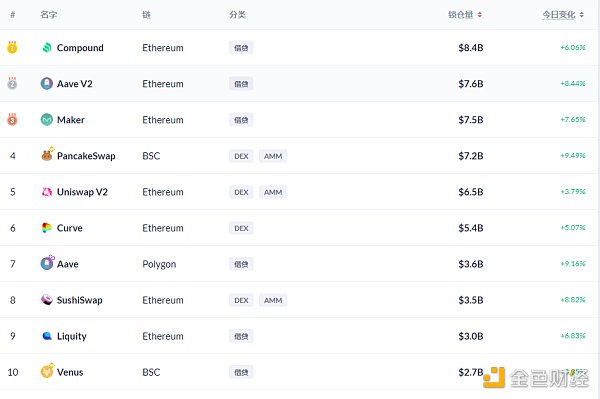This screenshot has height=399, width=600.
Task: Click the 今日变化 column header text
Action: click(x=559, y=15)
